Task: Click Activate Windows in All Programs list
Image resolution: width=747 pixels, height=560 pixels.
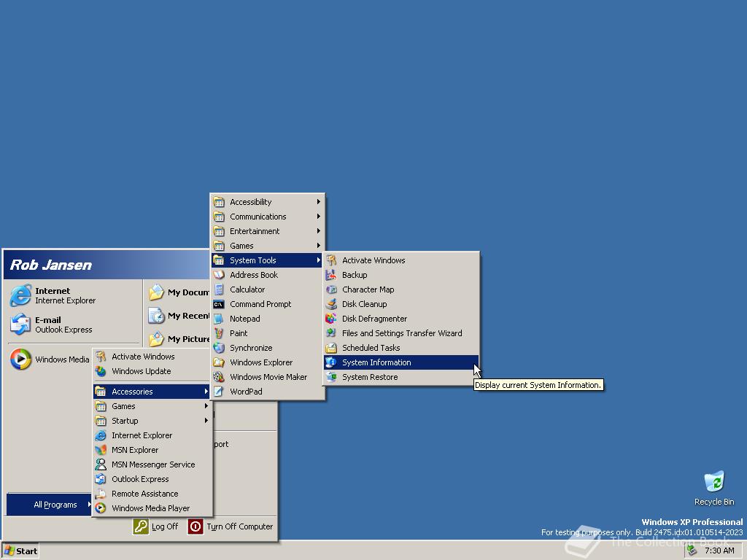Action: pos(152,357)
